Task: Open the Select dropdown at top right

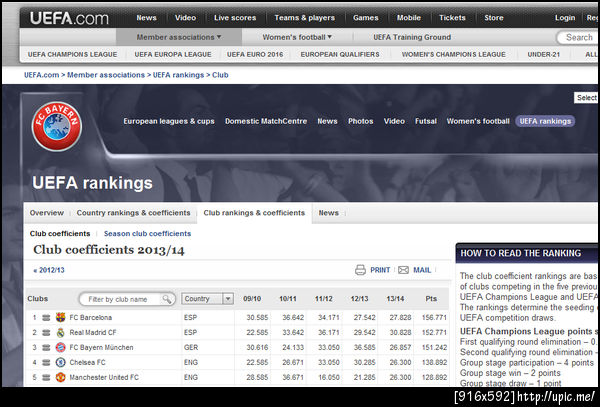Action: [587, 98]
